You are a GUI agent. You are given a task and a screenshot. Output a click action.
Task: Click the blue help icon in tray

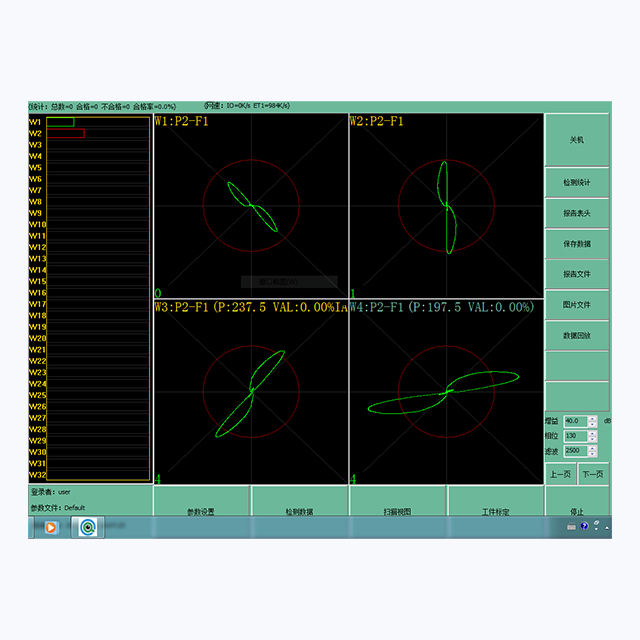point(584,526)
